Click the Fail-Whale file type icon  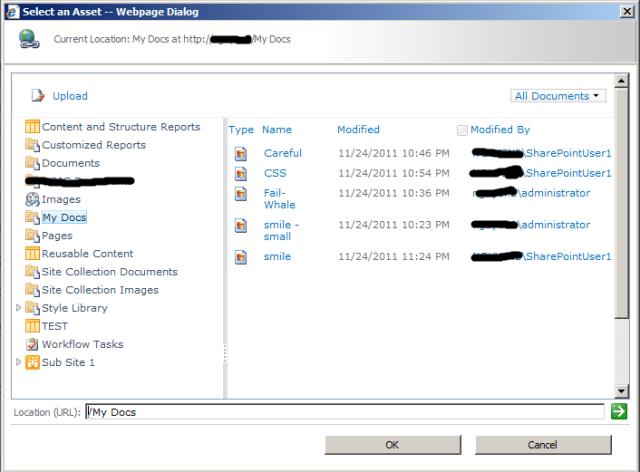pos(240,193)
